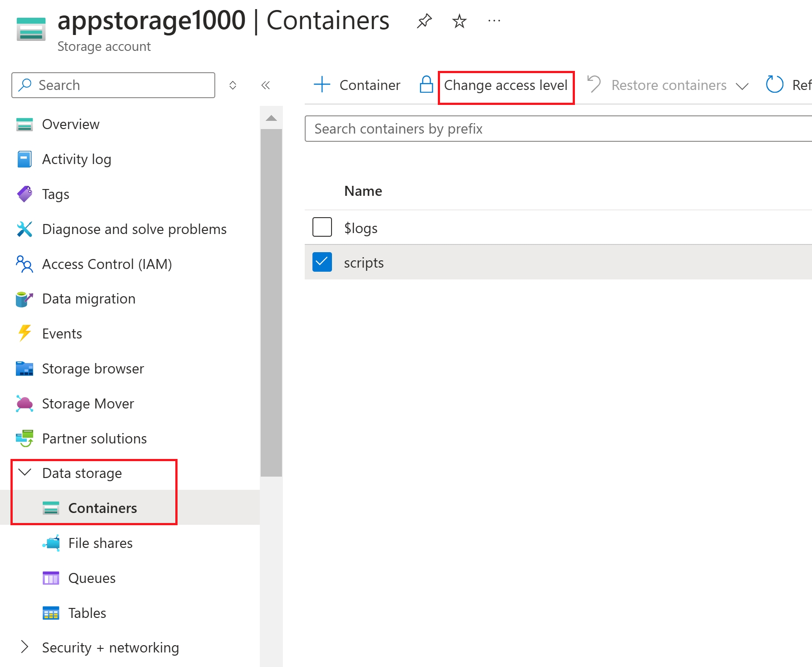Open the $logs container link
Screen dimensions: 812x667
(x=361, y=228)
